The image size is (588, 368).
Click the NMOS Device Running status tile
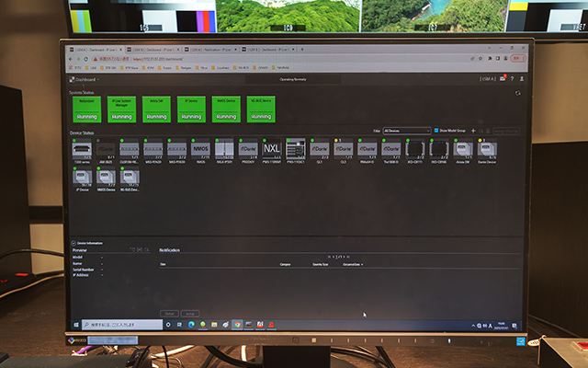(x=225, y=109)
